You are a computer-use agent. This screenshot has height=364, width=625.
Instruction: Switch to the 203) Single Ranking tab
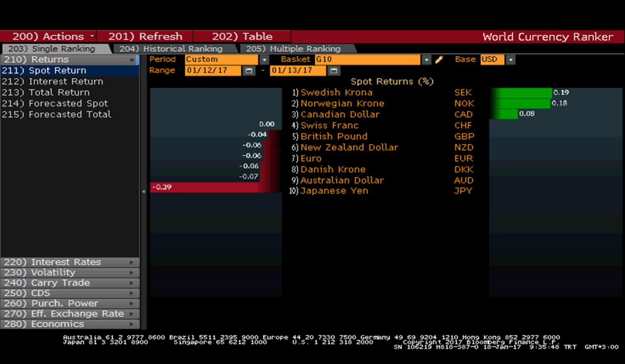[x=52, y=49]
